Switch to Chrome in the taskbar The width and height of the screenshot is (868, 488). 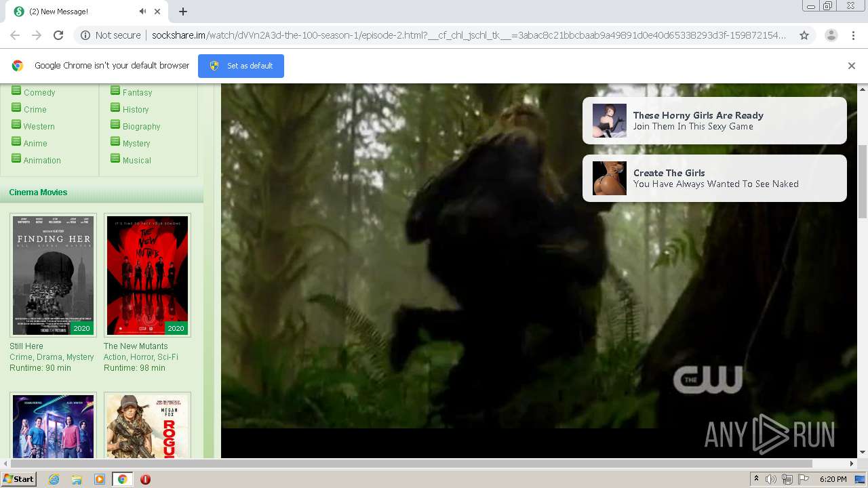(x=122, y=479)
